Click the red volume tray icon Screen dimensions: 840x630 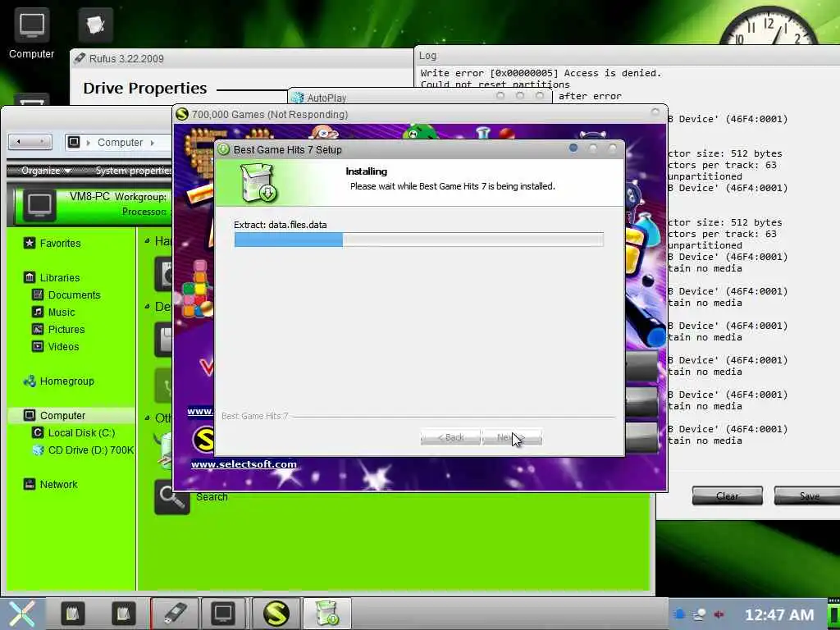[x=719, y=614]
